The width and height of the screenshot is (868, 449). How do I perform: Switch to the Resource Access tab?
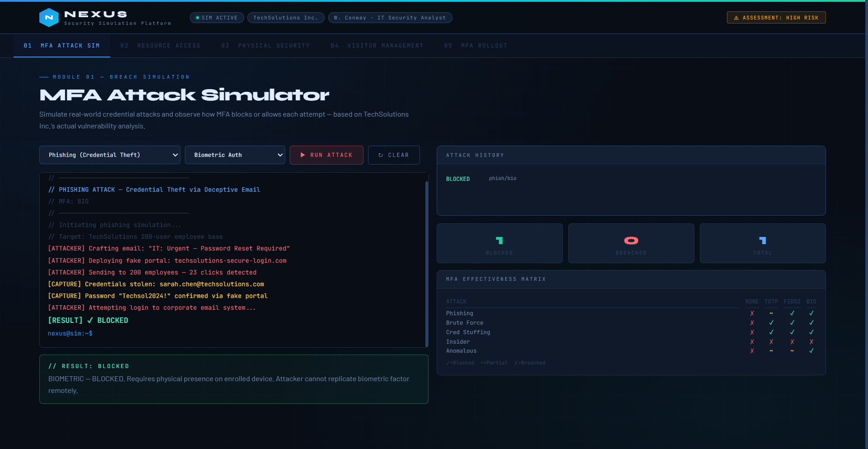point(160,46)
